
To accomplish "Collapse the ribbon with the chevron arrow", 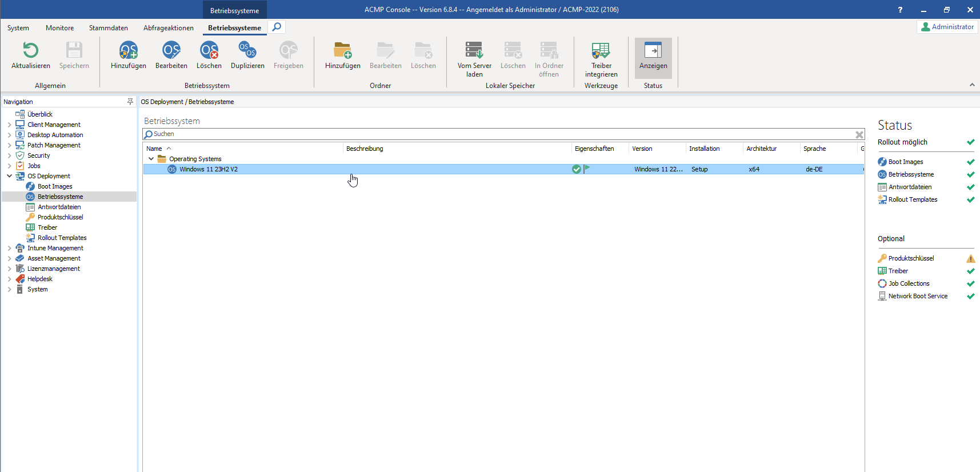I will point(972,85).
